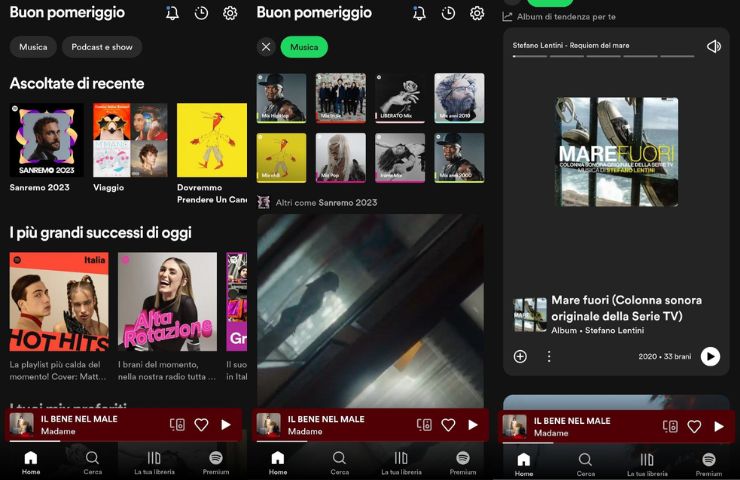Open the Mix anni 2010 tile

pyautogui.click(x=459, y=98)
